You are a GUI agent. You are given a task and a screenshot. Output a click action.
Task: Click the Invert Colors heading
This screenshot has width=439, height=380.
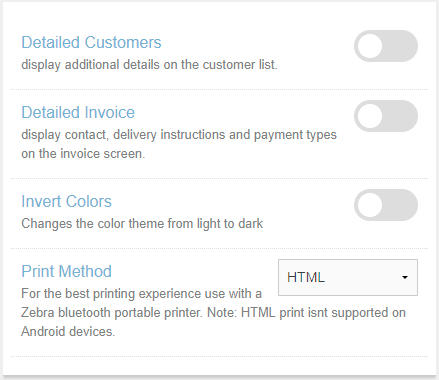pos(66,201)
